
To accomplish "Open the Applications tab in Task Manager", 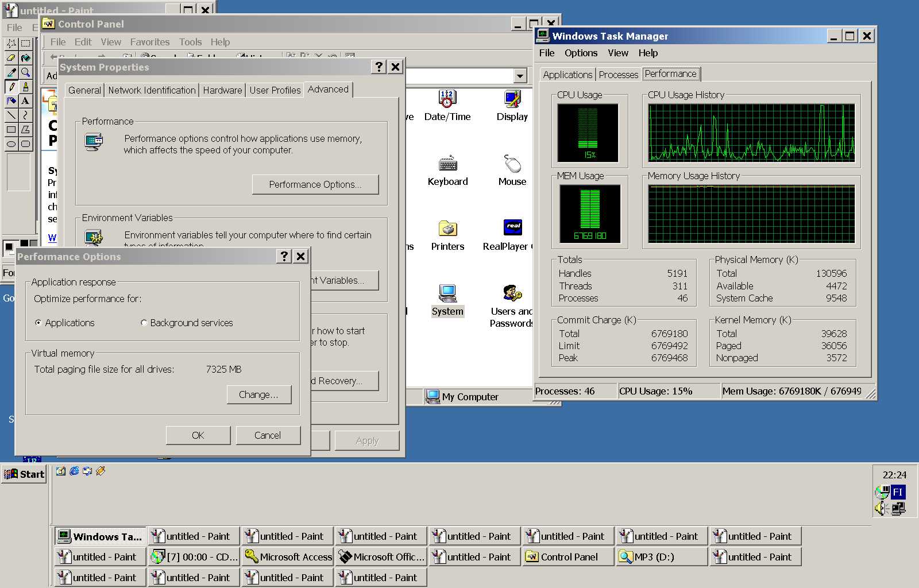I will coord(567,75).
